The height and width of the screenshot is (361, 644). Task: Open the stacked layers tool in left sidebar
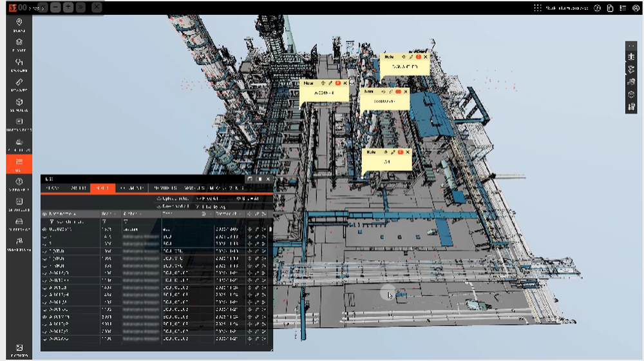(x=19, y=45)
